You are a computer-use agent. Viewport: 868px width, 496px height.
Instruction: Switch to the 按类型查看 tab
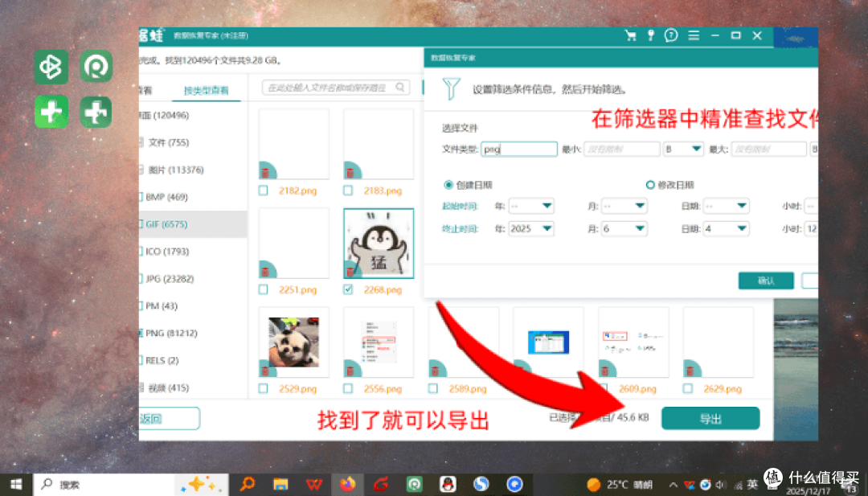pos(206,90)
